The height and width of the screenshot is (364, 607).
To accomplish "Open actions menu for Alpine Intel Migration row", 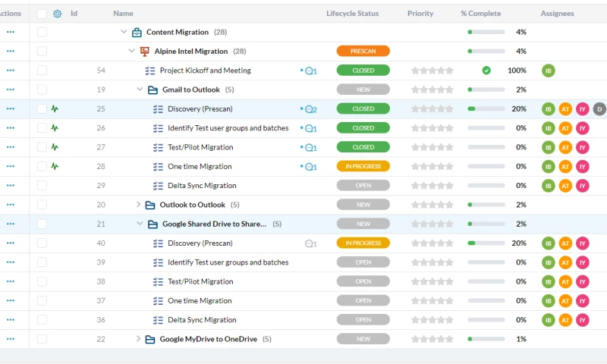I will tap(11, 51).
